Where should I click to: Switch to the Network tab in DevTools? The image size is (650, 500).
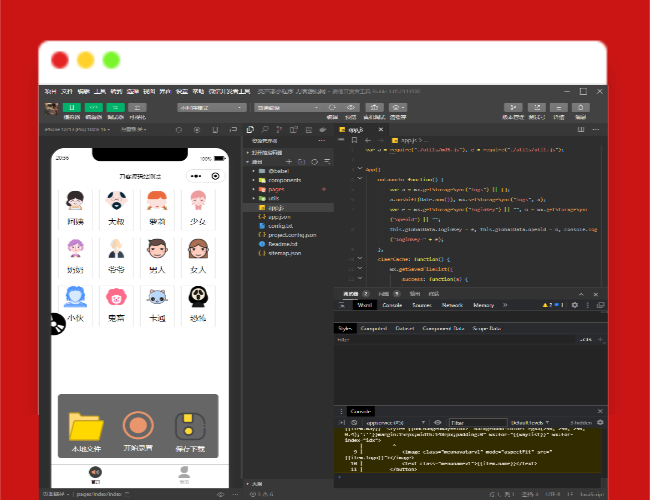tap(452, 305)
